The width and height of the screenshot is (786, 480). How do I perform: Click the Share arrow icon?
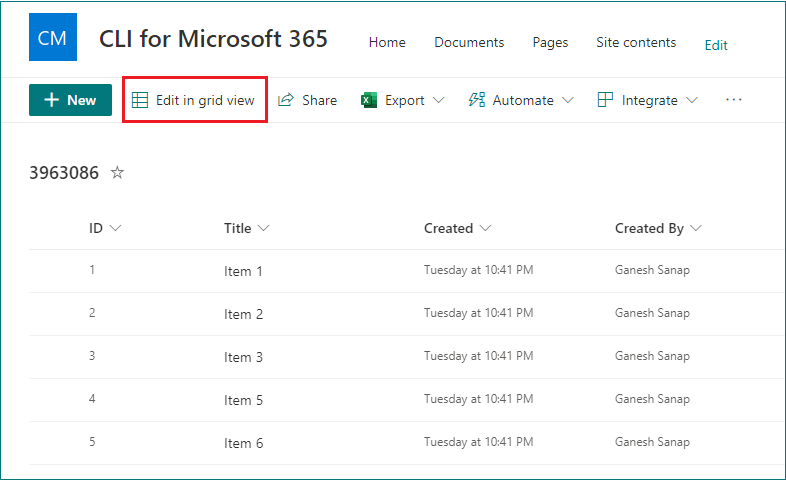[x=286, y=100]
